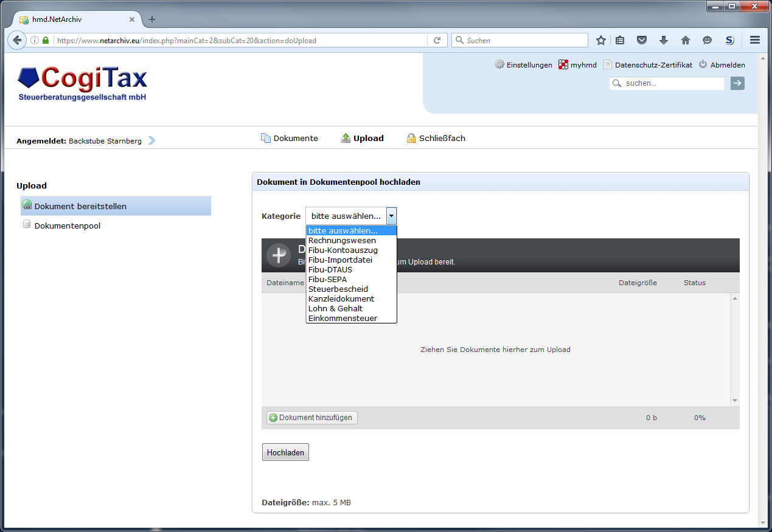Open the Kategorie dropdown arrow

point(391,216)
